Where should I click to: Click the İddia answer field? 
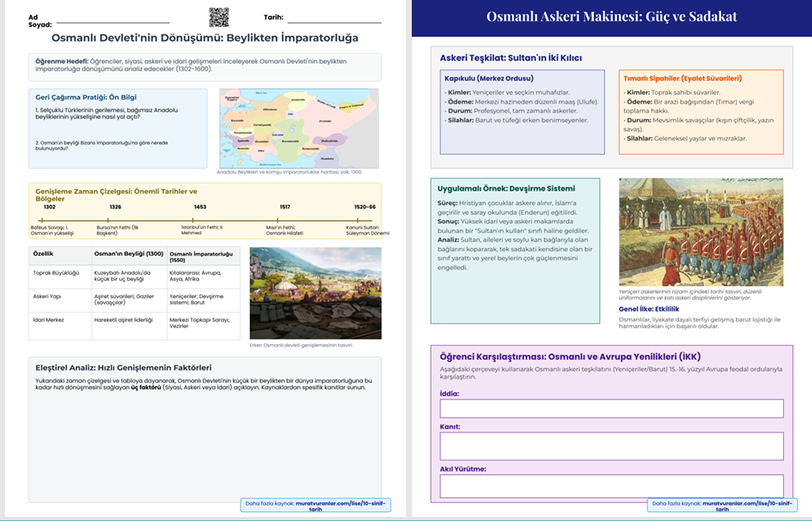coord(611,409)
